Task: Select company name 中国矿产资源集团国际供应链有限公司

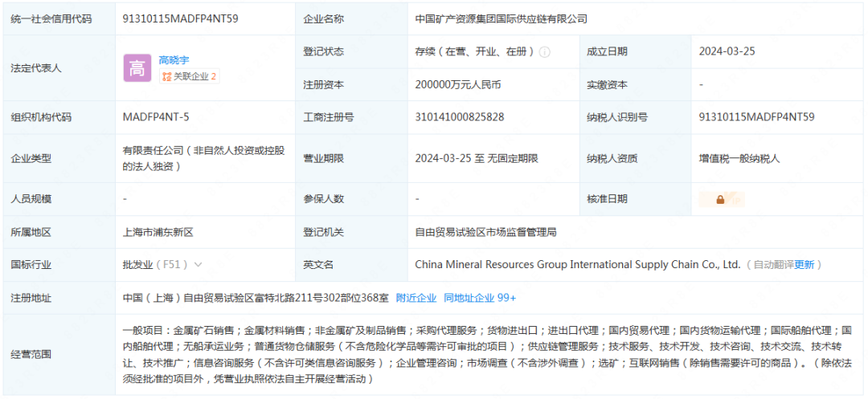Action: [501, 18]
